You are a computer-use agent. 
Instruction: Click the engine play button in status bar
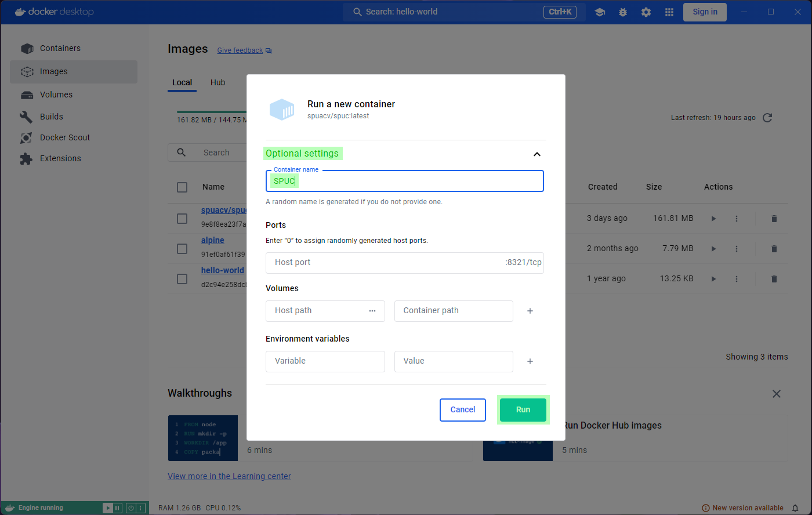click(107, 508)
